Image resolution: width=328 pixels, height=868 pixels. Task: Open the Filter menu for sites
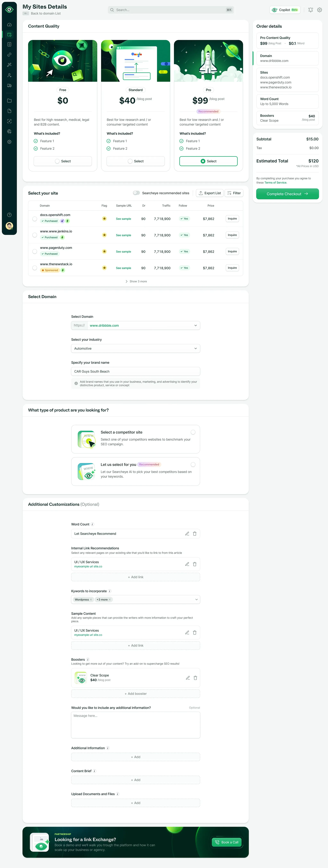pos(234,193)
